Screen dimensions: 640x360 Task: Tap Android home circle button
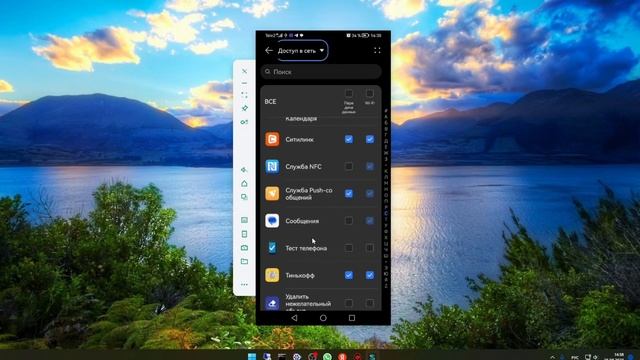pos(323,318)
